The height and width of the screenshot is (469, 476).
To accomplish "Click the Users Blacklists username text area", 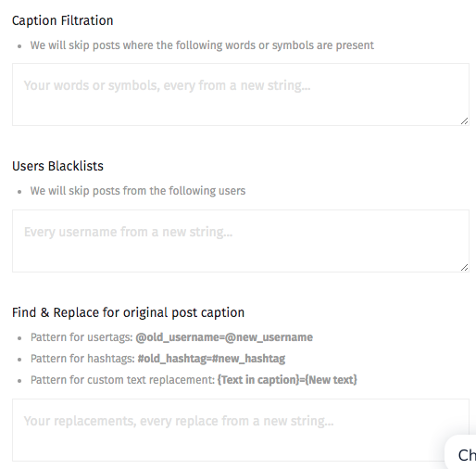I will tap(241, 241).
